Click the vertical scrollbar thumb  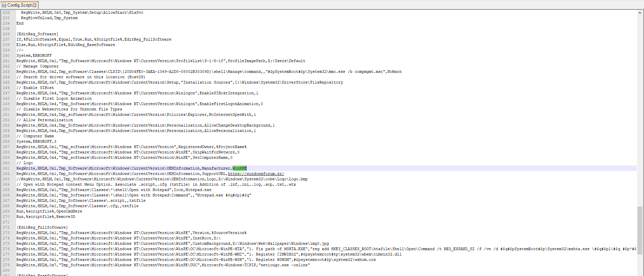[x=640, y=230]
